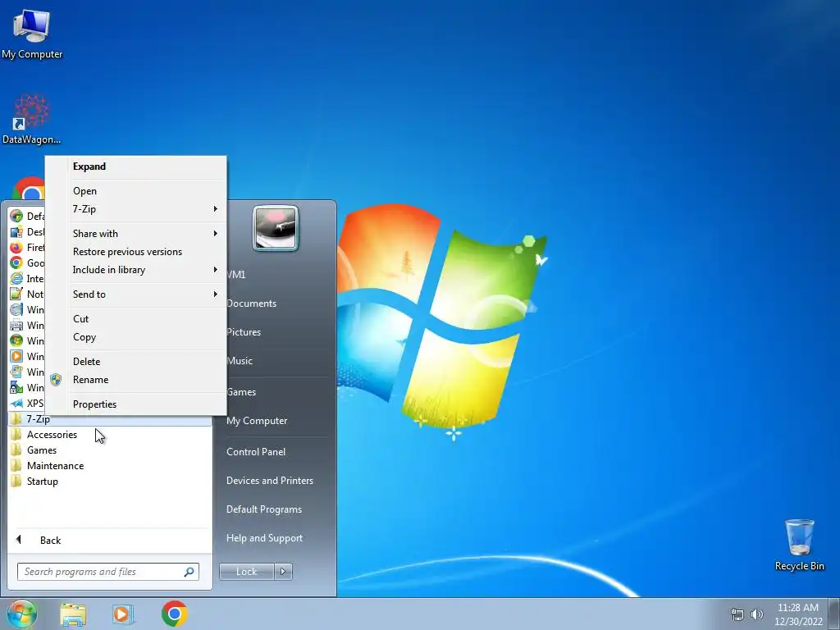Viewport: 840px width, 630px height.
Task: Open Properties from the context menu
Action: pyautogui.click(x=136, y=404)
